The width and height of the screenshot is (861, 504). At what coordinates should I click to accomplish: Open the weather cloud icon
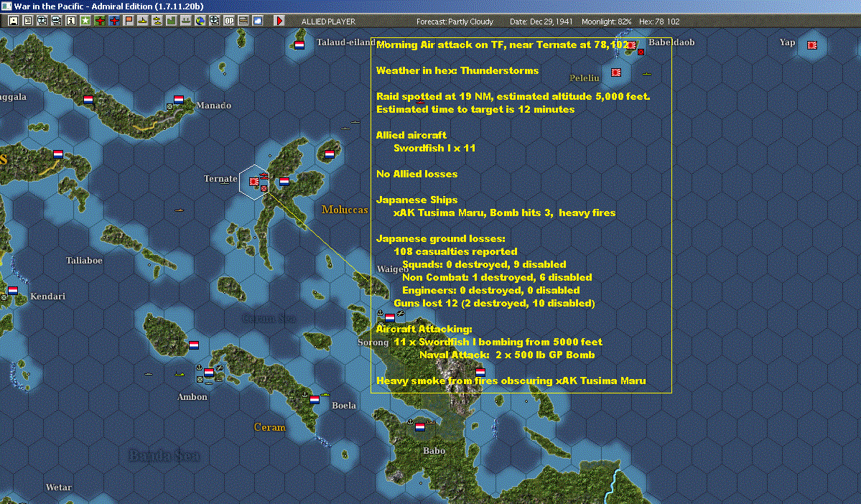click(257, 21)
